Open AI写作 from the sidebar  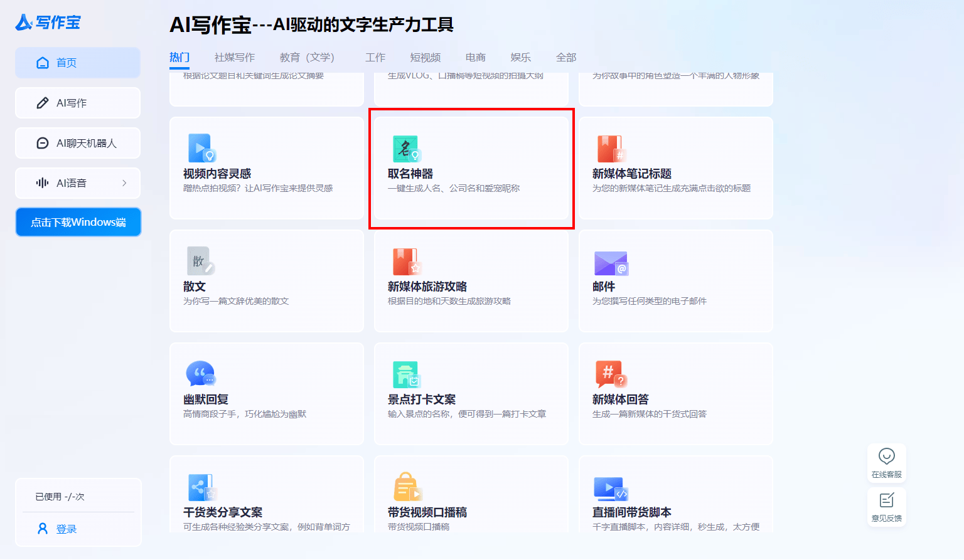(x=78, y=103)
